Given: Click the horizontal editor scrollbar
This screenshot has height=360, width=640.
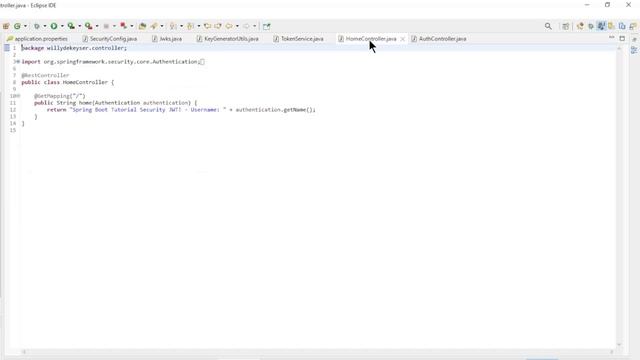Looking at the screenshot, I should click(x=318, y=351).
